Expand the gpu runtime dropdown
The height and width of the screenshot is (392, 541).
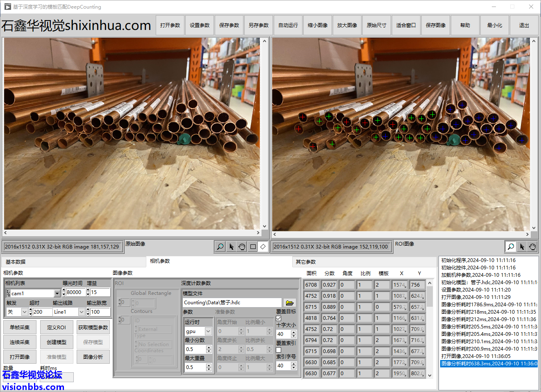click(208, 331)
